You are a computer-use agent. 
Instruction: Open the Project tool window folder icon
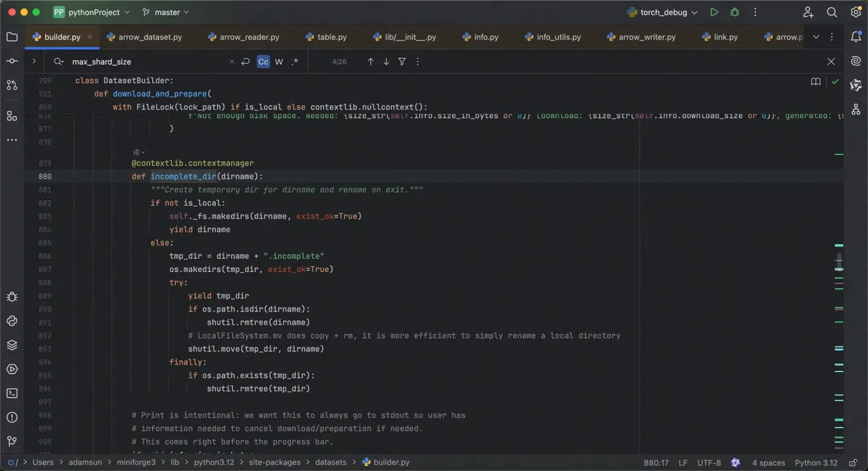click(12, 37)
